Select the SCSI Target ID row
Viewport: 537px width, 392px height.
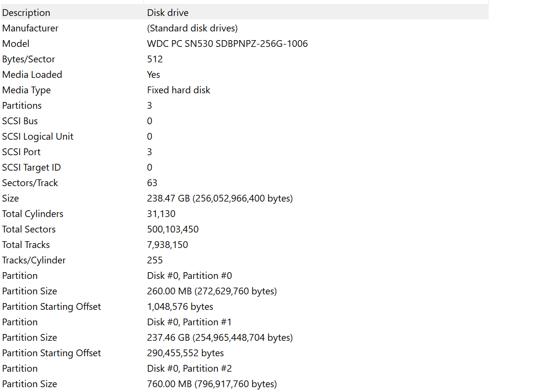tap(31, 167)
